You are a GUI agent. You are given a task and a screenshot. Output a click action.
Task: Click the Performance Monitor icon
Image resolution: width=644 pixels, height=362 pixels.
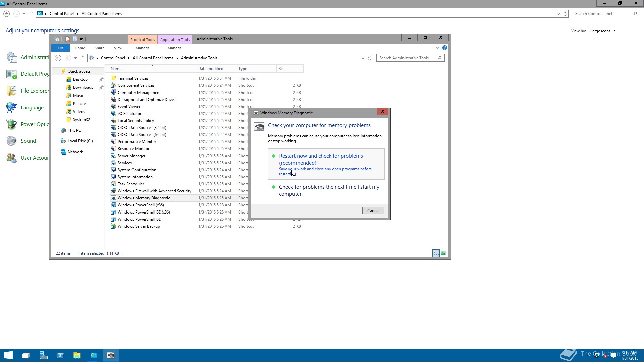pyautogui.click(x=113, y=142)
